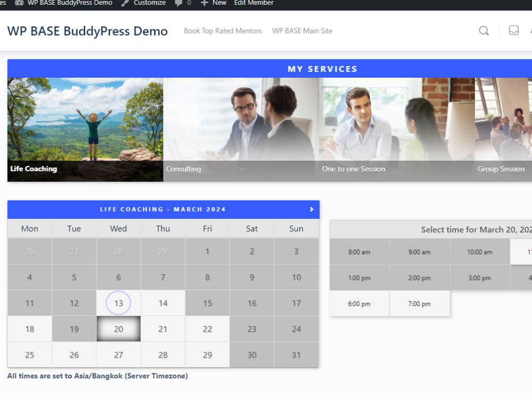
Task: Click 'All times are set to Asia/Bangkok' note
Action: click(97, 376)
